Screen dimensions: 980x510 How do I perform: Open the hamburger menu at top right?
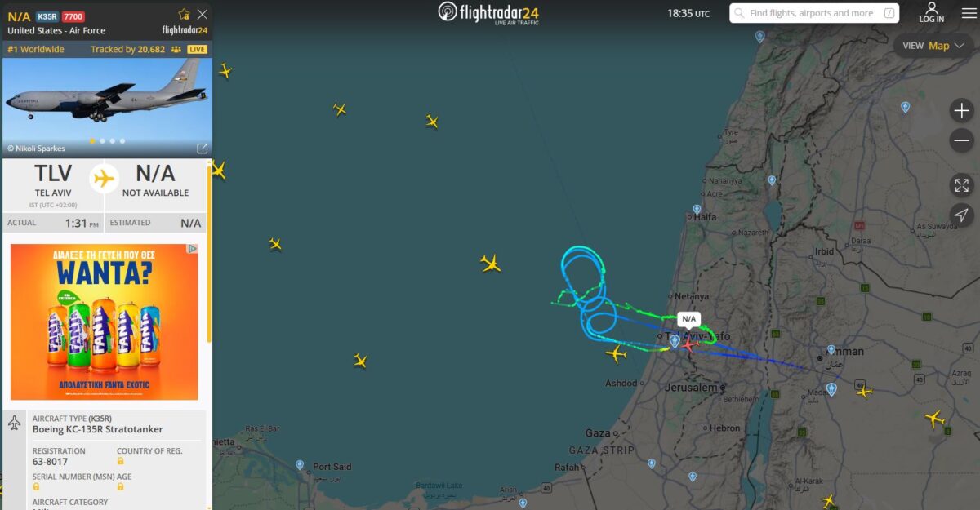click(x=969, y=13)
